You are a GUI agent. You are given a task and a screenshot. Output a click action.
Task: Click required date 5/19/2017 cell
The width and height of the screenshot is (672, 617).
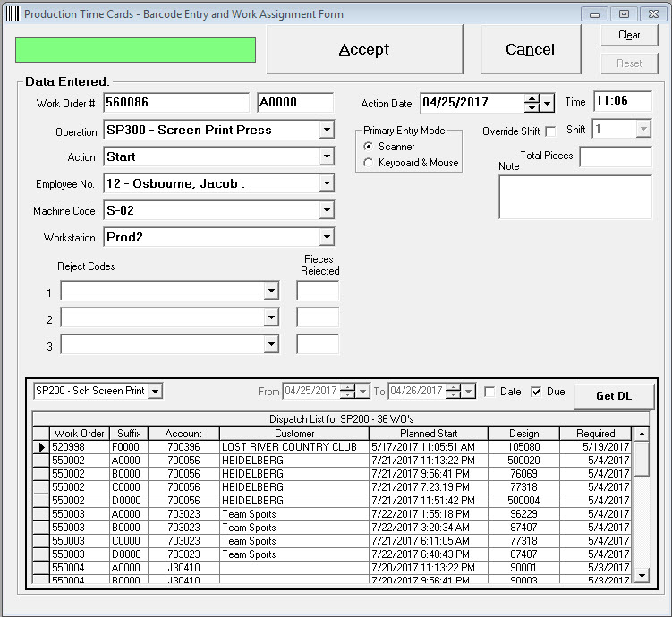[596, 447]
